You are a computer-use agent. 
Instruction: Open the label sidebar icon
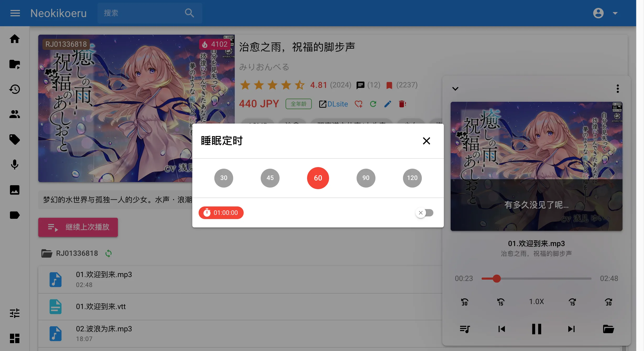point(15,215)
